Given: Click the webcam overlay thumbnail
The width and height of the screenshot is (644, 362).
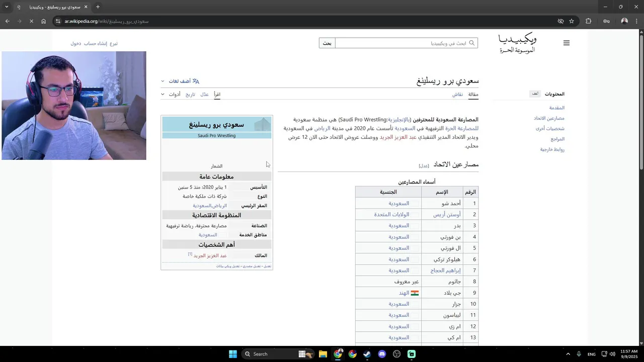Looking at the screenshot, I should point(74,106).
